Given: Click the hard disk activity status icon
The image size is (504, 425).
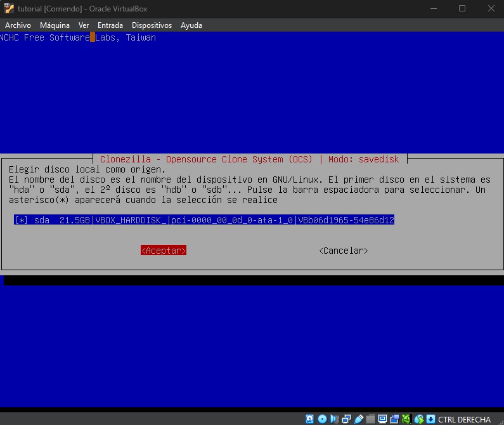Looking at the screenshot, I should [309, 419].
